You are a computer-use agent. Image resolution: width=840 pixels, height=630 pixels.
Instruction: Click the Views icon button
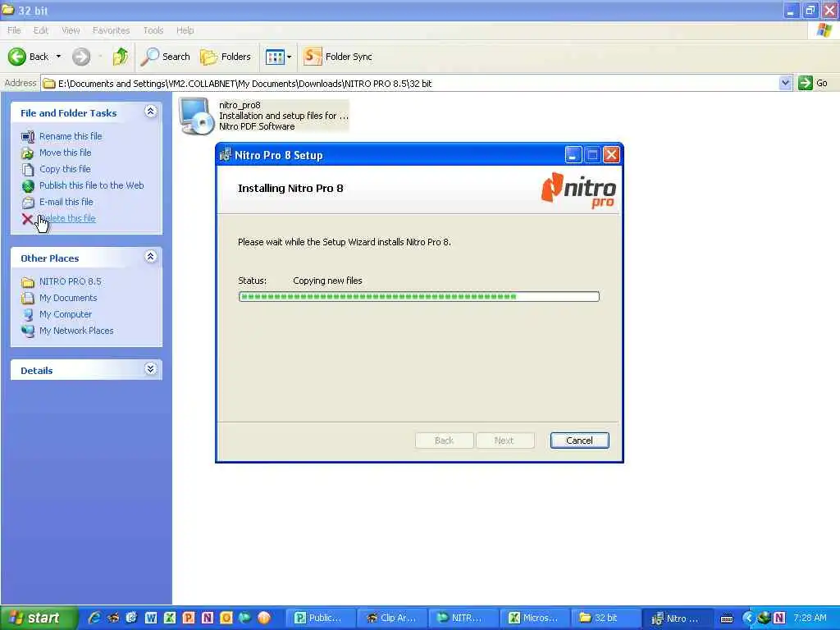(x=275, y=57)
